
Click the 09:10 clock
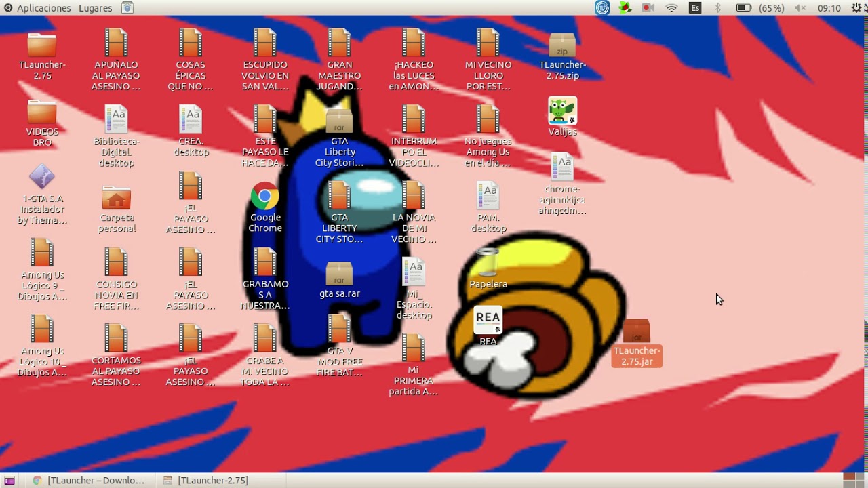pyautogui.click(x=829, y=8)
